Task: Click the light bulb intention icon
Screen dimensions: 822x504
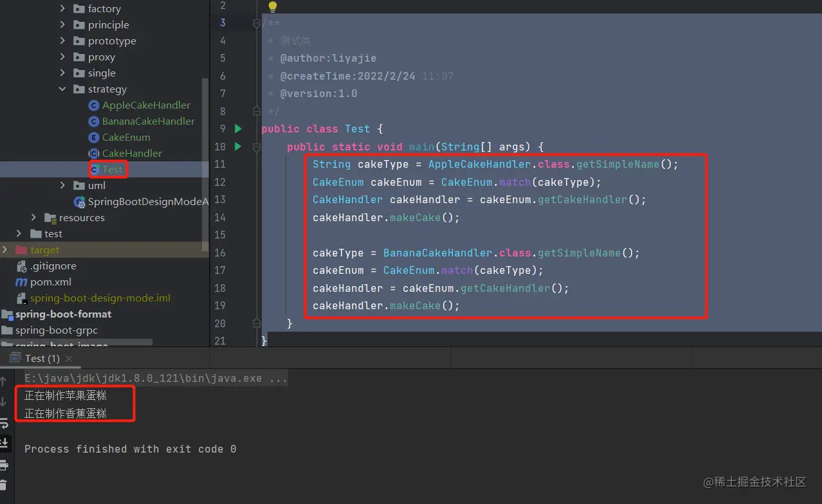Action: 273,7
